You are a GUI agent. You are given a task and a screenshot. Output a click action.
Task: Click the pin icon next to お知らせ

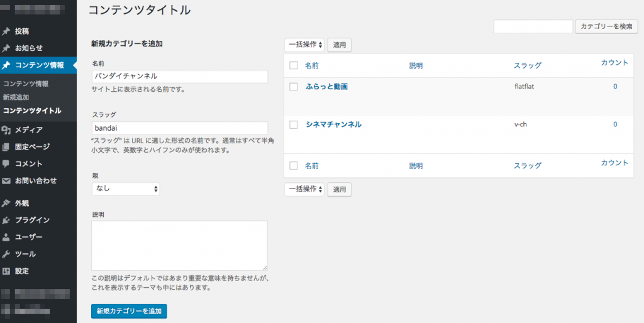point(6,48)
